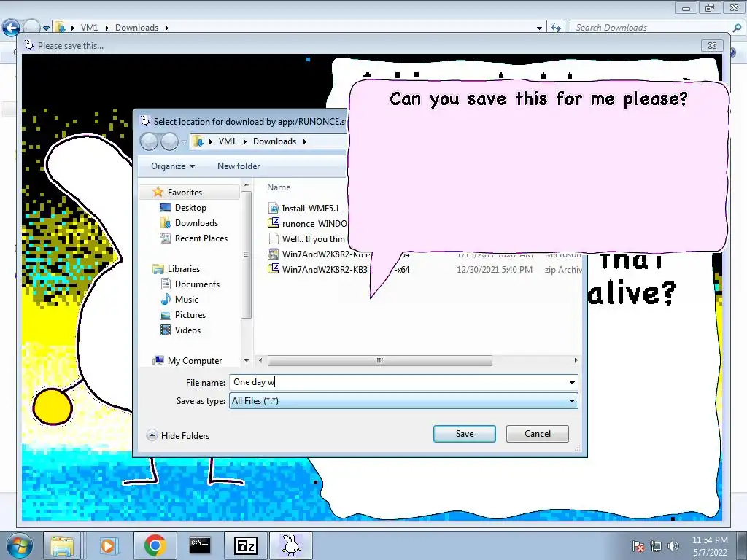Click the Name column header
This screenshot has height=560, width=747.
tap(279, 187)
